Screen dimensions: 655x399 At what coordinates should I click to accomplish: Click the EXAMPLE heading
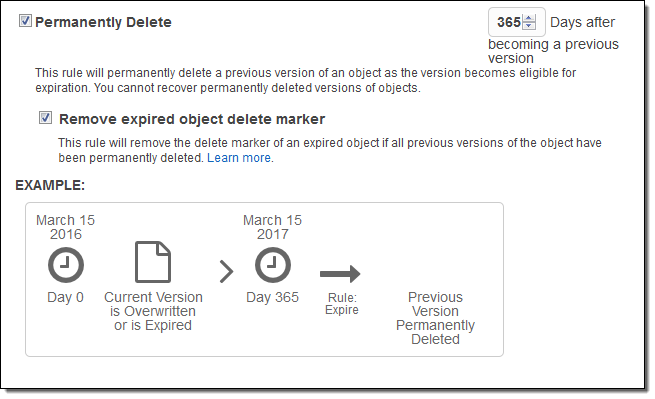tap(50, 185)
